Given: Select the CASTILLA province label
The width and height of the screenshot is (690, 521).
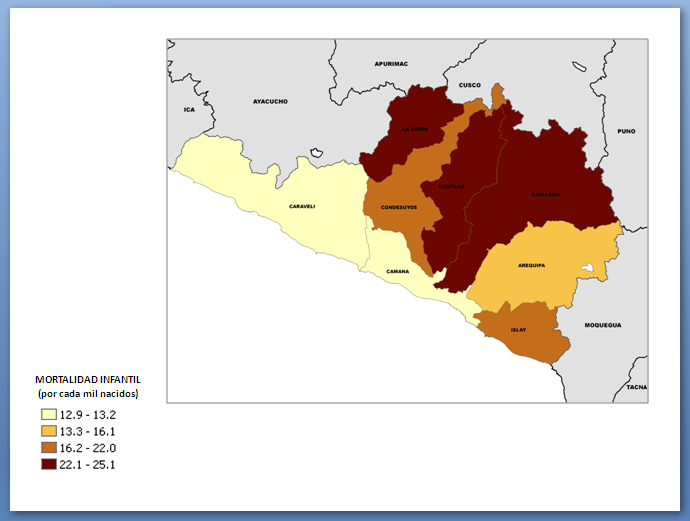Looking at the screenshot, I should click(449, 186).
